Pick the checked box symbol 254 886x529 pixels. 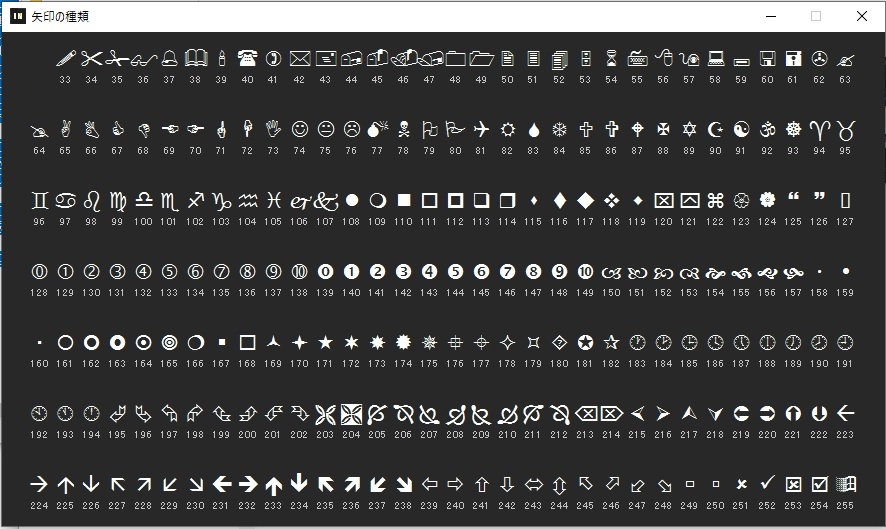819,484
